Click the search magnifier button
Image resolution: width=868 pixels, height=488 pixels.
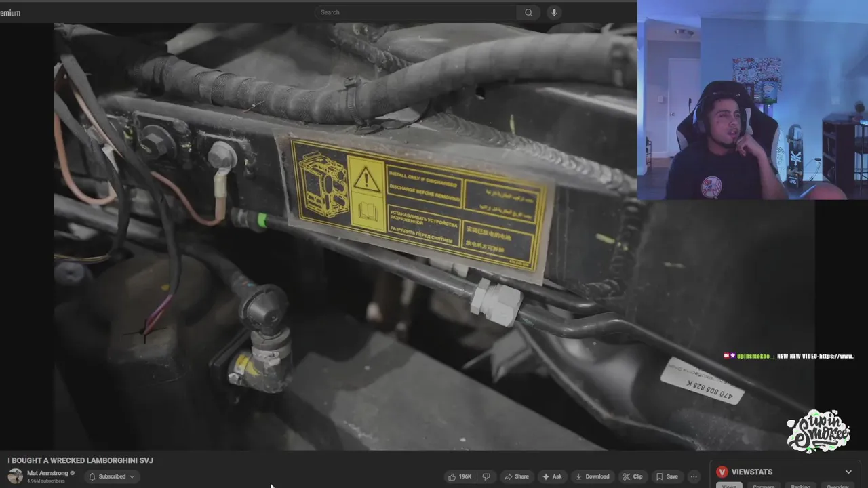[528, 12]
